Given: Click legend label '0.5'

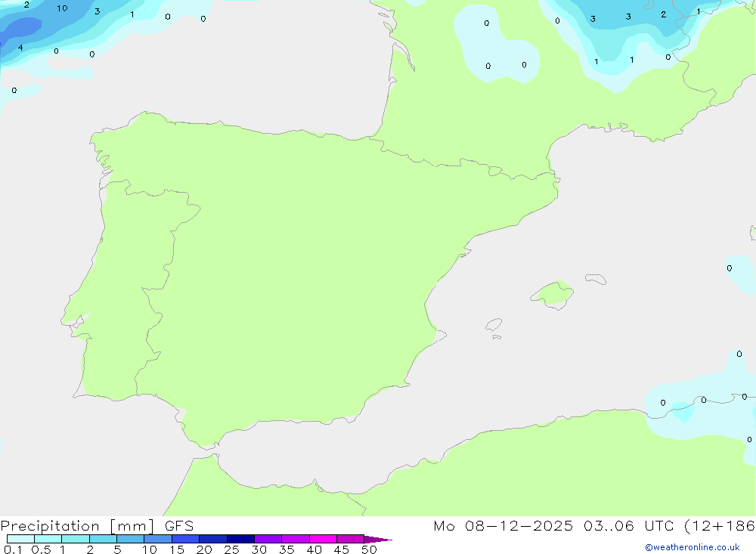Looking at the screenshot, I should (x=41, y=549).
